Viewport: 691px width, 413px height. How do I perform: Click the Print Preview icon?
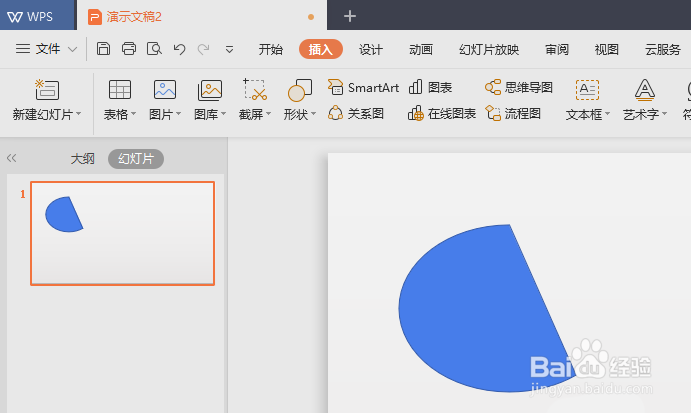point(154,48)
